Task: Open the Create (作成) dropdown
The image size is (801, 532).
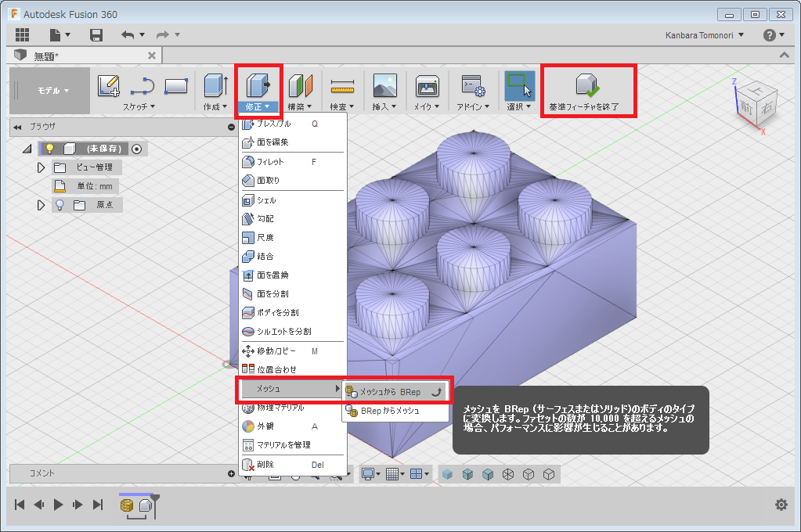Action: [215, 106]
